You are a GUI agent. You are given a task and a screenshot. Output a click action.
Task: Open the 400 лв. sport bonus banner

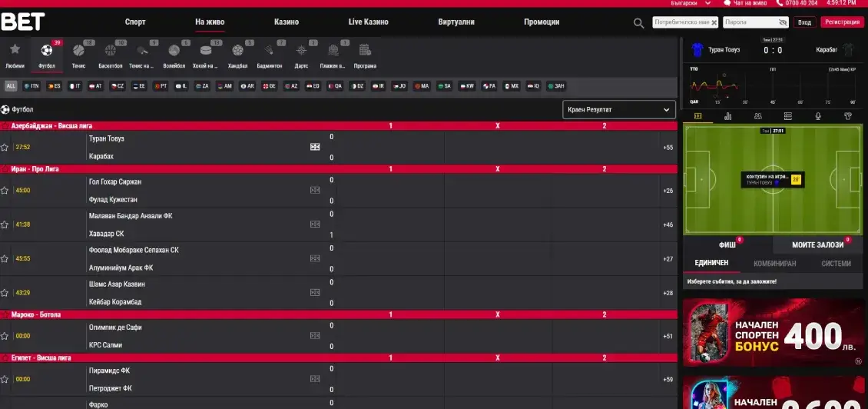tap(773, 333)
